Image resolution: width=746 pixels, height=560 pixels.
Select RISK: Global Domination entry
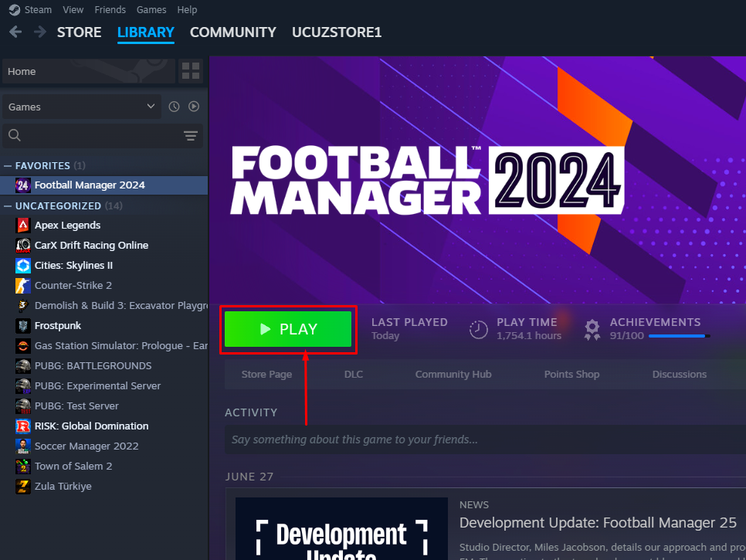[104, 426]
